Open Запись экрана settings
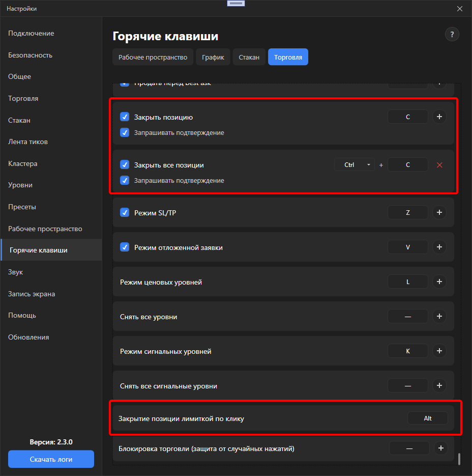This screenshot has height=476, width=472. pos(51,294)
